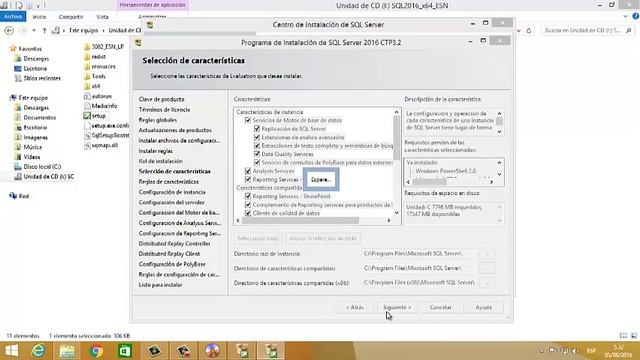
Task: Toggle Servicios de Motor de base de datos checkbox
Action: coord(248,120)
